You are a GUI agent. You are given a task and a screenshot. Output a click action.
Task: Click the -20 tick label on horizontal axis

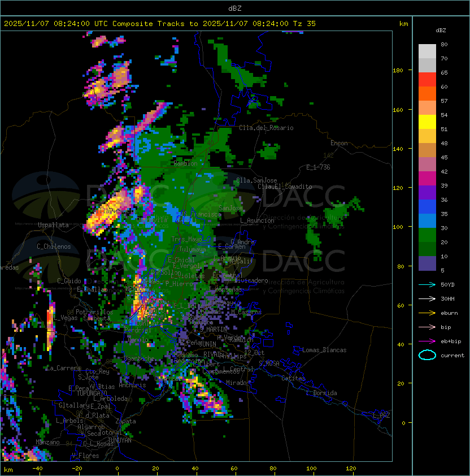pyautogui.click(x=77, y=469)
